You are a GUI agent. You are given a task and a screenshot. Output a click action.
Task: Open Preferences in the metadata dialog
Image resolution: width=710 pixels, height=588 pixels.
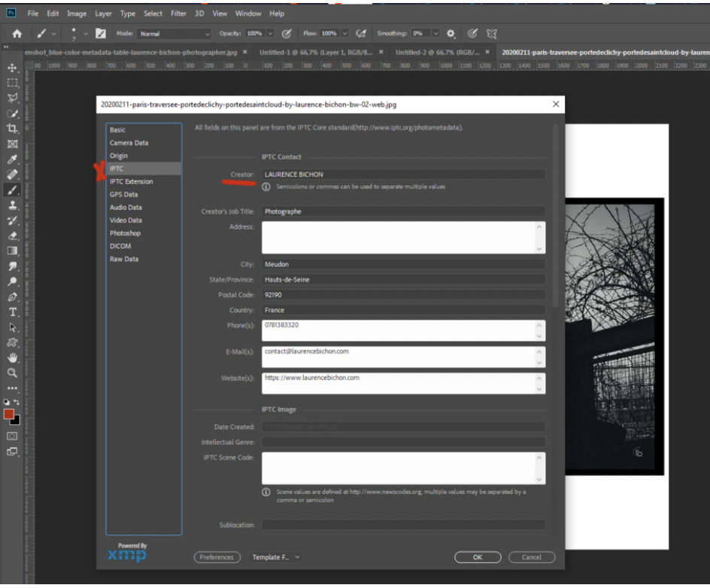pos(217,556)
